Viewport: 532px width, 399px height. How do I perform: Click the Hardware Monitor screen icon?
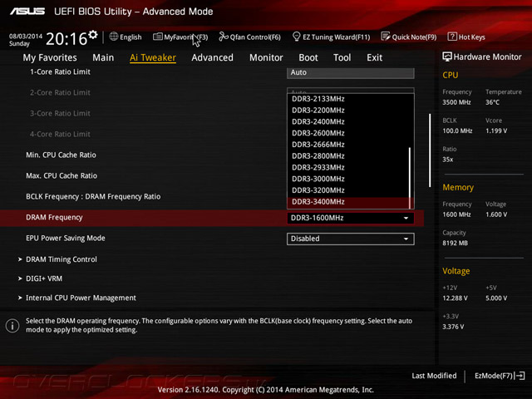(447, 57)
